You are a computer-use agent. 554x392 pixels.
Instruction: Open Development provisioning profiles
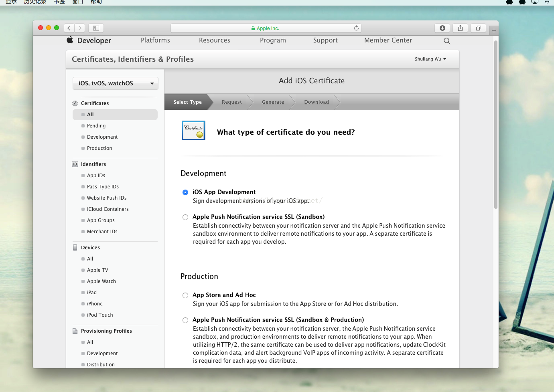click(102, 354)
